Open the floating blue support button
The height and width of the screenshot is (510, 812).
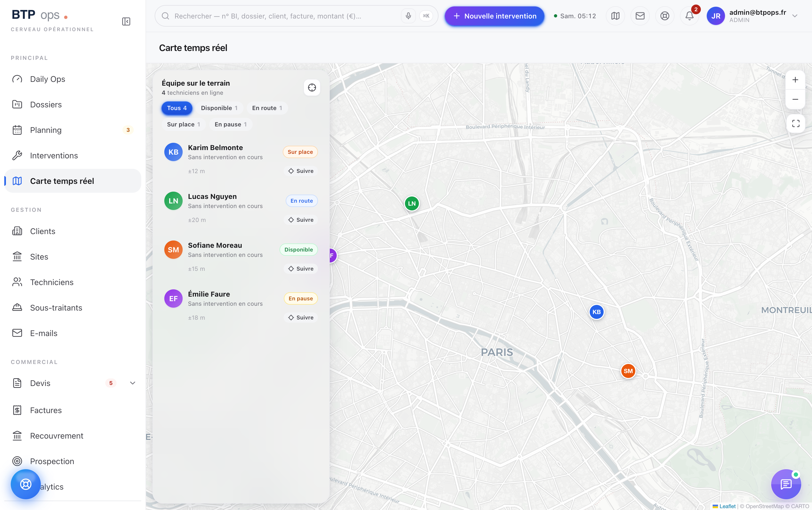point(26,484)
